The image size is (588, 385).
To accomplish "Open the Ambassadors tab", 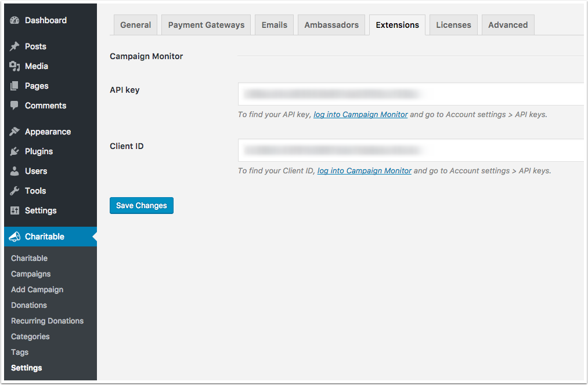I will (331, 25).
